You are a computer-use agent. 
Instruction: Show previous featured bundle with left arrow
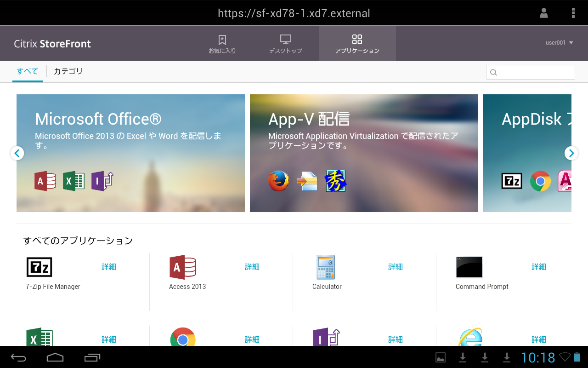pos(17,153)
